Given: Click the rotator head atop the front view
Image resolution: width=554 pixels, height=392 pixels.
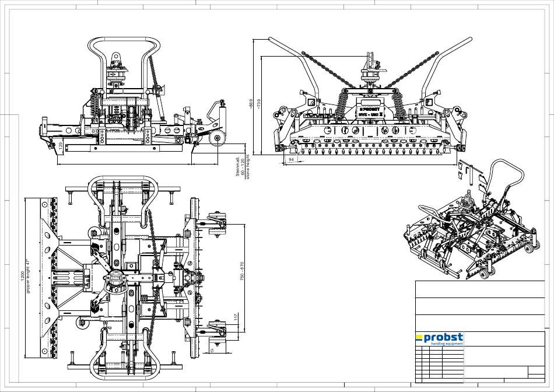Looking at the screenshot, I should [x=370, y=71].
